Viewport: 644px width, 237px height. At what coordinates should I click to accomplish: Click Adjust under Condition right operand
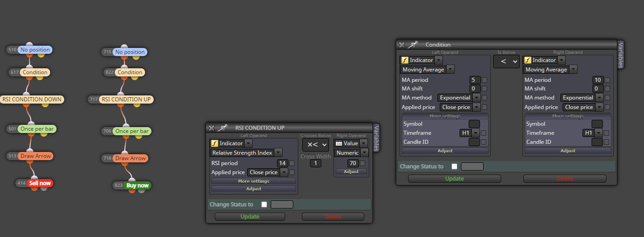pyautogui.click(x=568, y=151)
